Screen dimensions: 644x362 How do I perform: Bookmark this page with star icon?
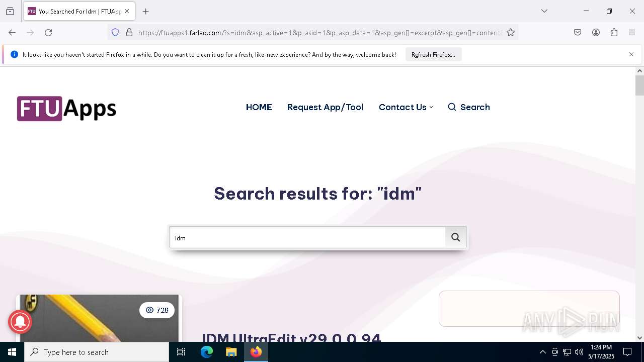coord(511,33)
